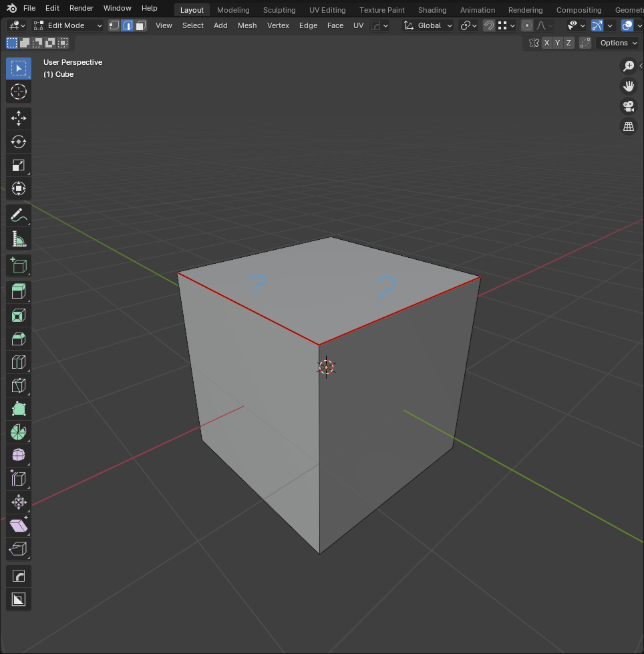Activate the Rotate tool
The image size is (644, 654).
(x=18, y=142)
